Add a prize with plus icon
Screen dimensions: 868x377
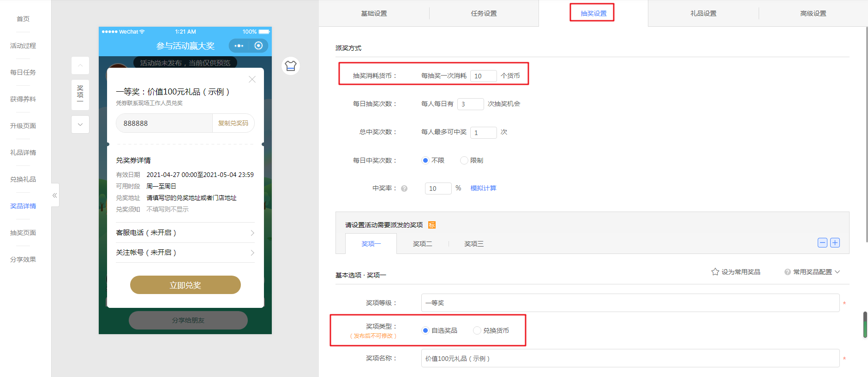(835, 243)
